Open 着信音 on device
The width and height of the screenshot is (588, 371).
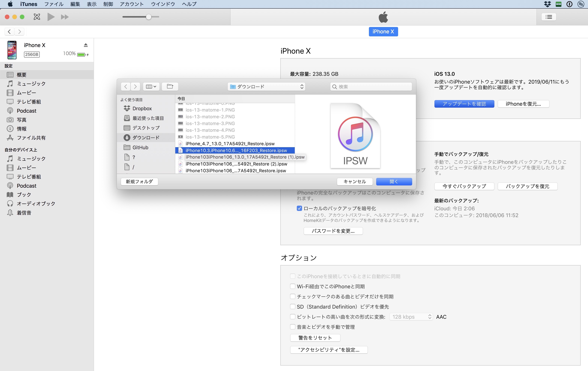coord(47,213)
